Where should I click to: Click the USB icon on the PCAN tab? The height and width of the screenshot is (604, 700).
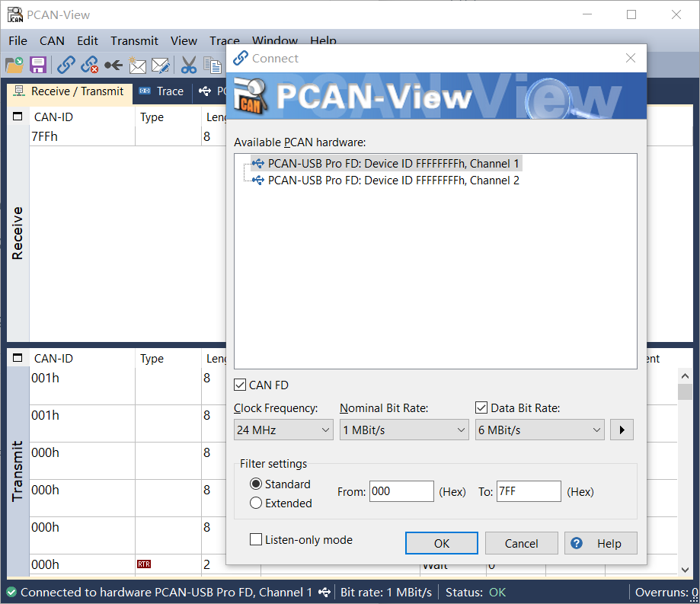[205, 91]
